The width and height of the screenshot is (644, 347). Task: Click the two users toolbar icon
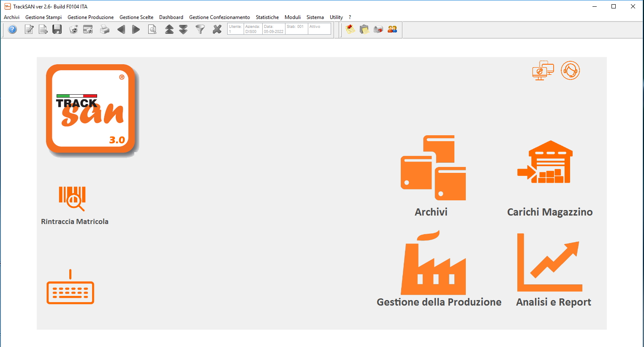pos(392,29)
